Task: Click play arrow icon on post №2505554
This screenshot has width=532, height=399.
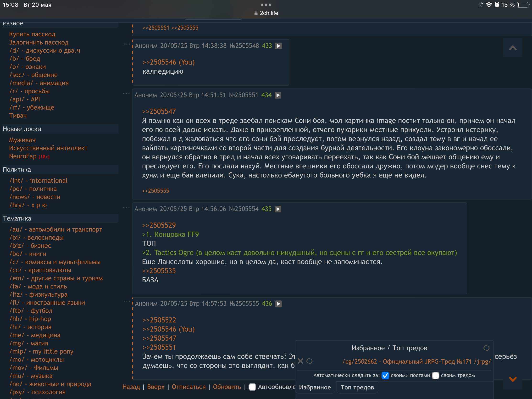Action: 278,209
